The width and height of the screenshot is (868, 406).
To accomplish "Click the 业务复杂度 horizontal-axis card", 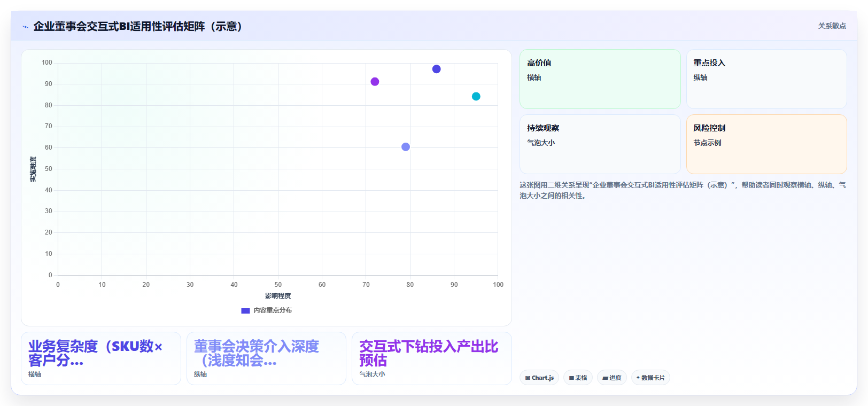I will pyautogui.click(x=101, y=358).
